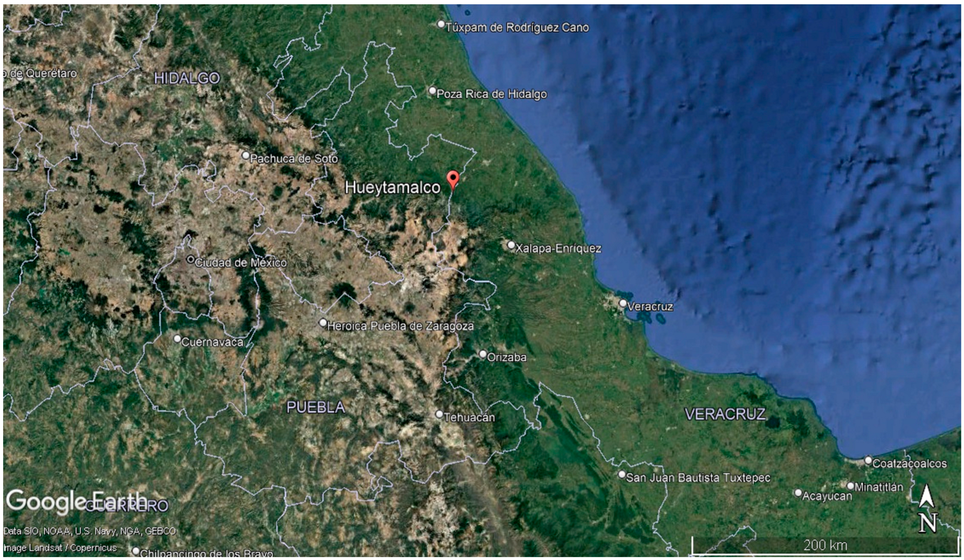The image size is (964, 560).
Task: Click the Túxpam de Rodríguez Cano marker
Action: click(441, 24)
